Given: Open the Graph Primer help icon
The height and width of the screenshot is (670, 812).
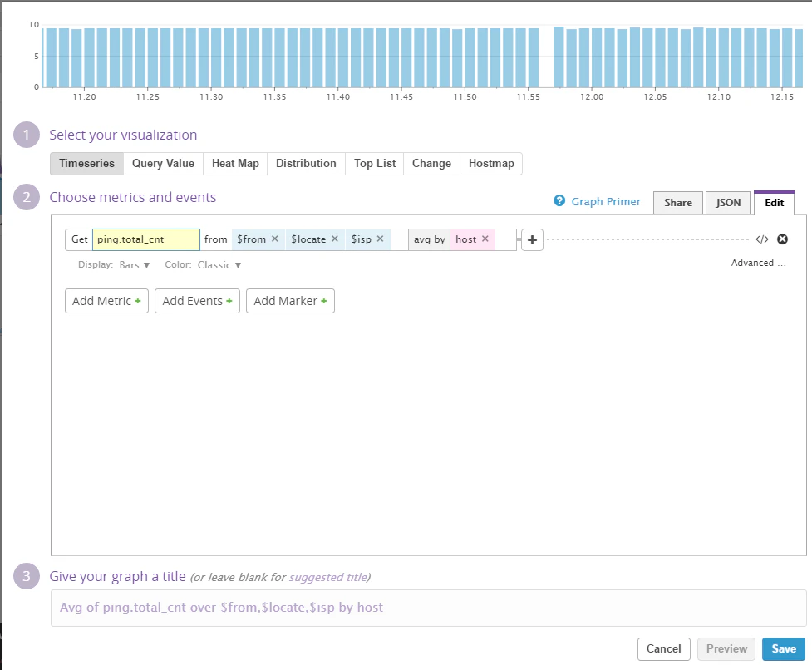Looking at the screenshot, I should tap(559, 201).
